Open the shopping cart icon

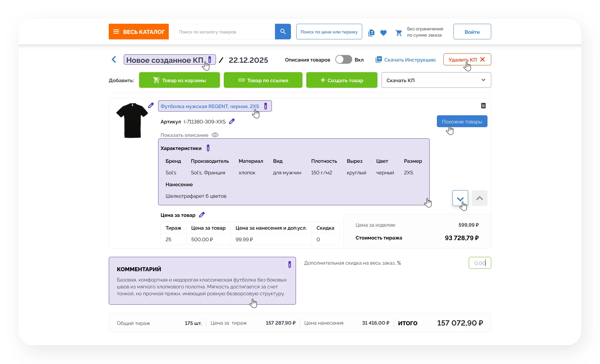click(399, 32)
